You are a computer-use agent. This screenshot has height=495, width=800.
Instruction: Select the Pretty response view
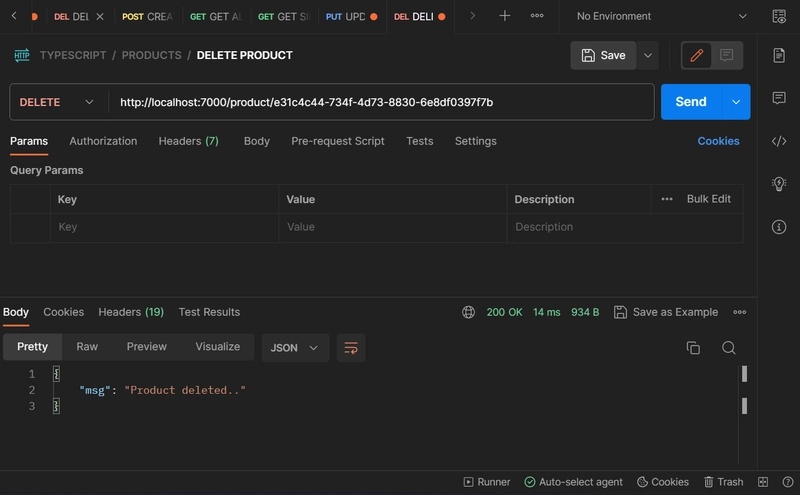[32, 346]
